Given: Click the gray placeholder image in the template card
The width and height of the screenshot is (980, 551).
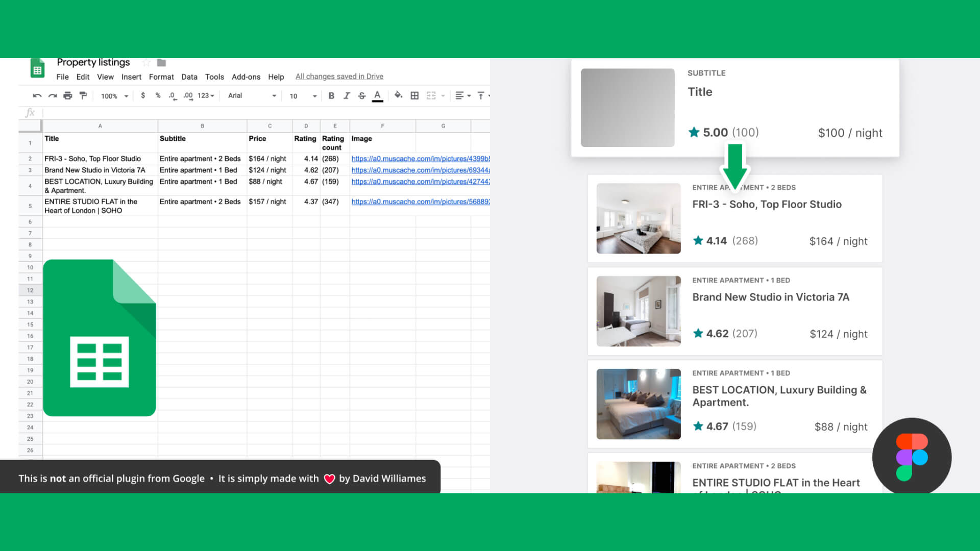Looking at the screenshot, I should pyautogui.click(x=628, y=108).
